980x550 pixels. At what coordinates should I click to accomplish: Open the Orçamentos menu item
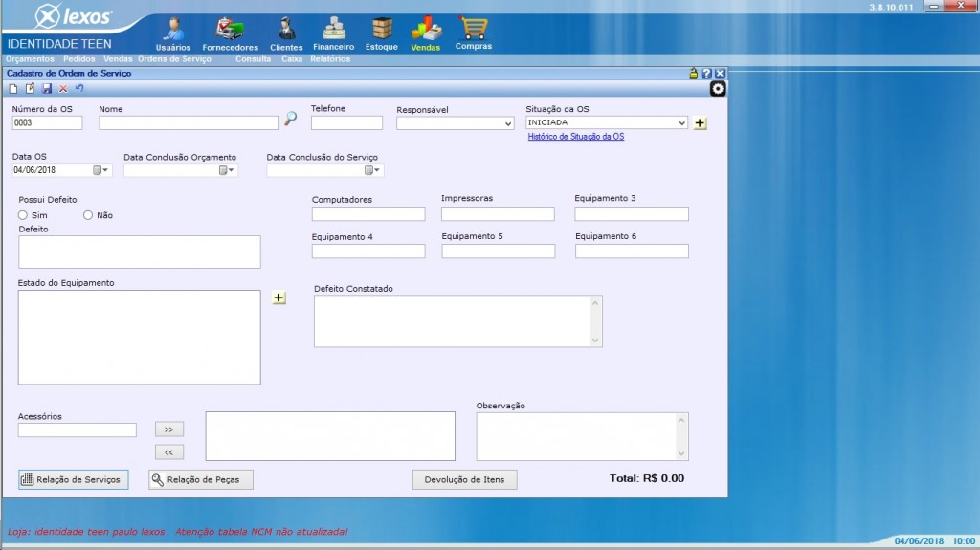tap(29, 59)
